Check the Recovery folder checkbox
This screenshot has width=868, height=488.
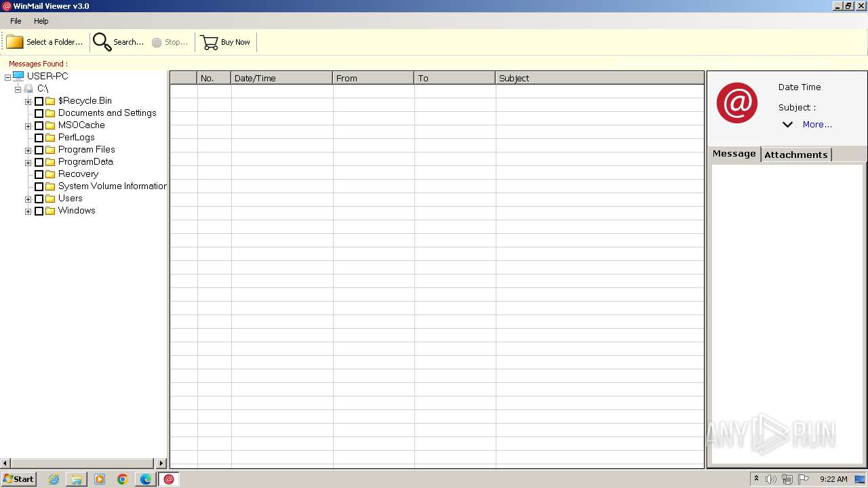[x=39, y=174]
